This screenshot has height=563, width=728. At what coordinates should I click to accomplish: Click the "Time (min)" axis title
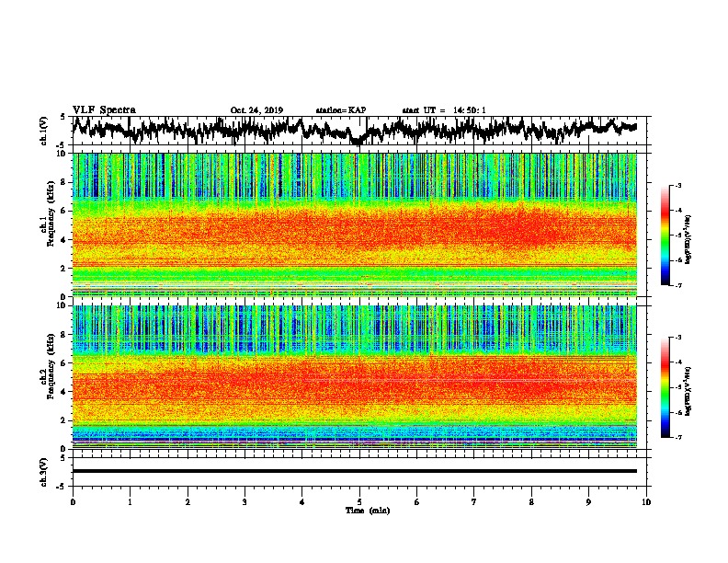click(368, 511)
